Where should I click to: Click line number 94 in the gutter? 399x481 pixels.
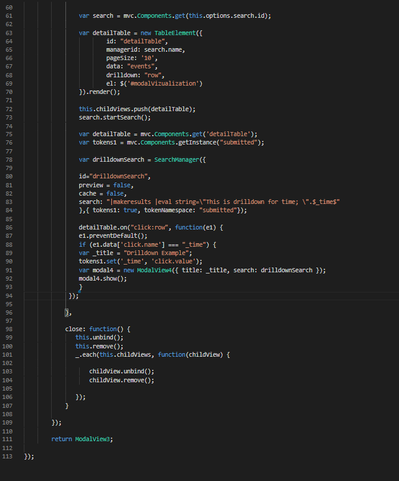pos(9,296)
